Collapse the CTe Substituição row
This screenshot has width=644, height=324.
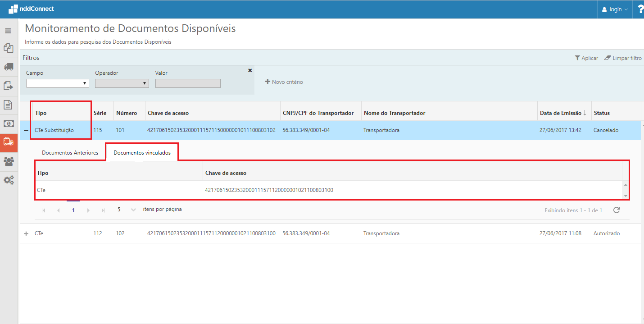pos(26,131)
